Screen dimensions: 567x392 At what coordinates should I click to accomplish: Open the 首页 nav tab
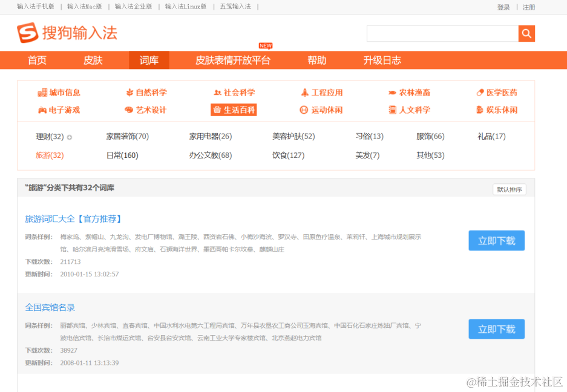38,60
